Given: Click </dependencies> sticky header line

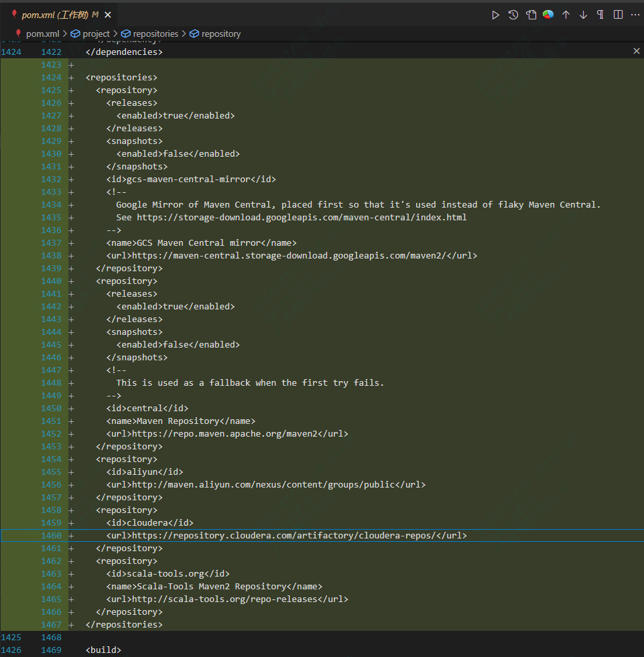Looking at the screenshot, I should pos(124,52).
